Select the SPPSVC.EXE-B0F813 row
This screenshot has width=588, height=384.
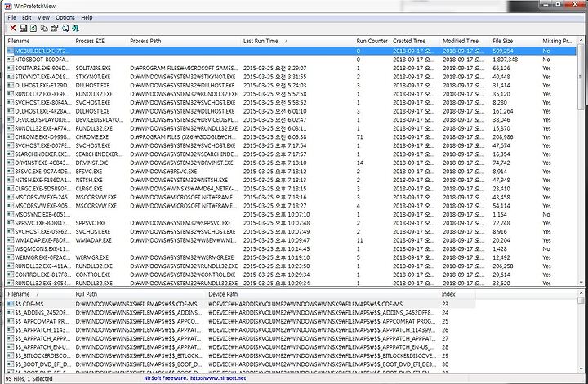coord(291,223)
